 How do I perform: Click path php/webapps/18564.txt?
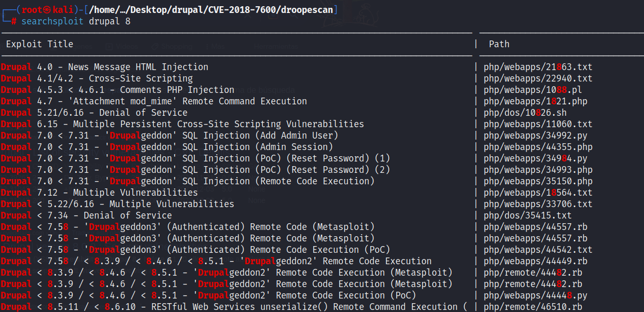tap(538, 193)
